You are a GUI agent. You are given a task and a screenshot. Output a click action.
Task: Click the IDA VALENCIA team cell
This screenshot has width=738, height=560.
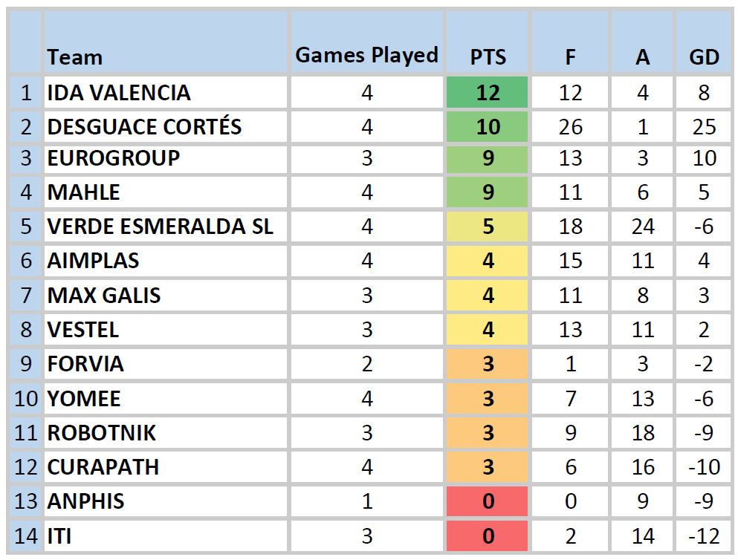point(119,93)
